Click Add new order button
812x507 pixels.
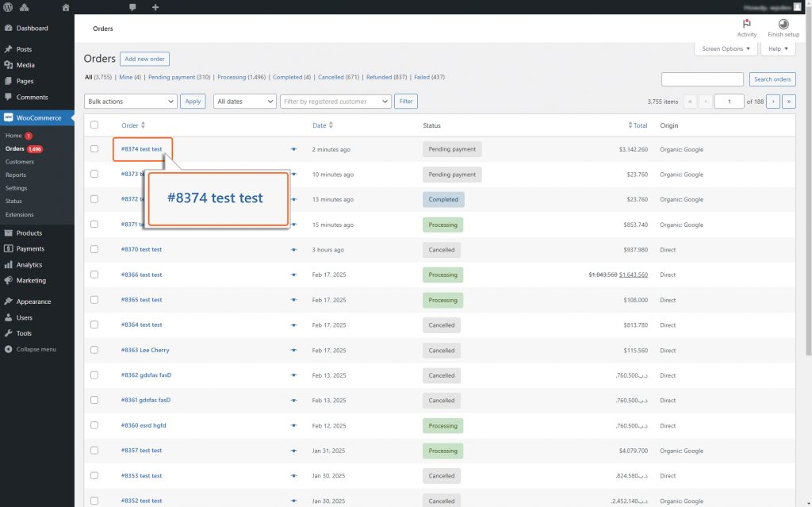[x=144, y=59]
